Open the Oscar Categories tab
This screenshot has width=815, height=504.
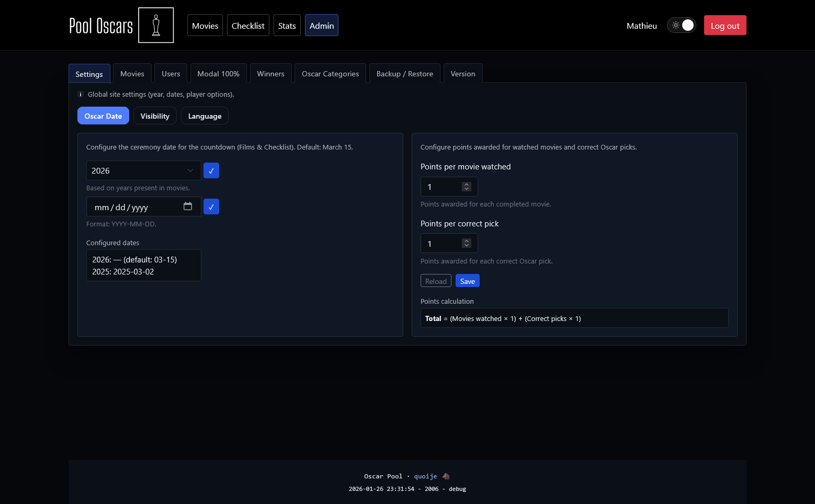331,74
